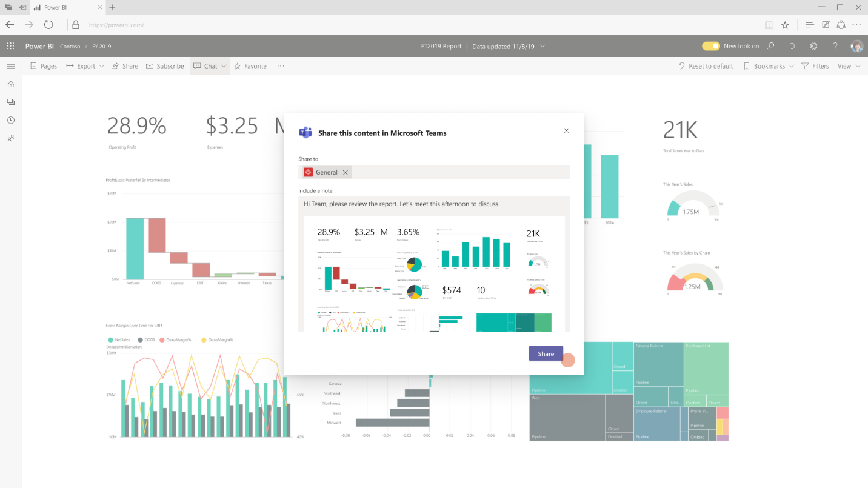The height and width of the screenshot is (488, 868).
Task: Click the FY 2019 breadcrumb
Action: (102, 46)
